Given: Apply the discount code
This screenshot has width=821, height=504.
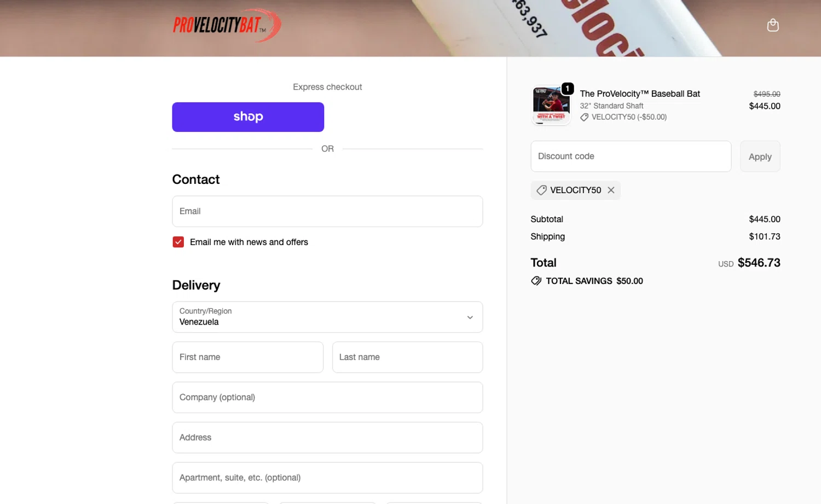Looking at the screenshot, I should [760, 157].
